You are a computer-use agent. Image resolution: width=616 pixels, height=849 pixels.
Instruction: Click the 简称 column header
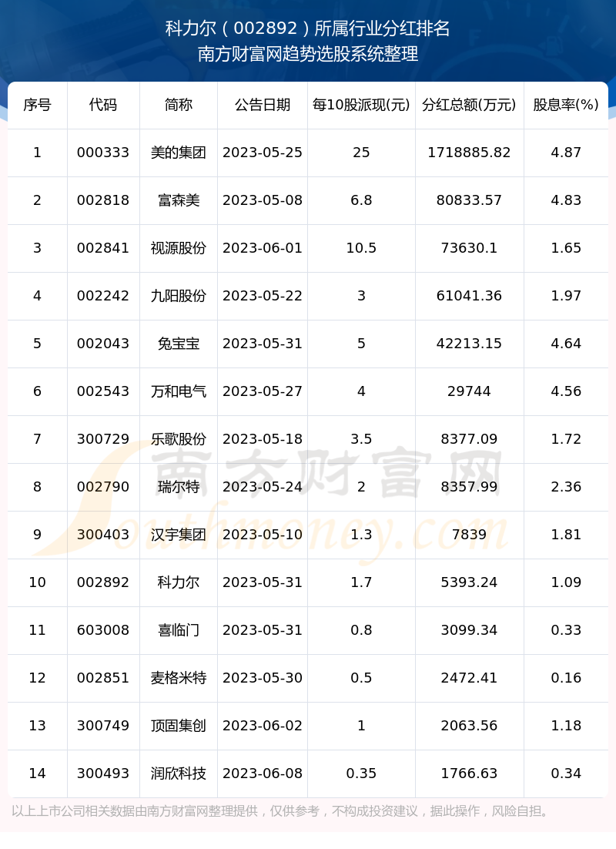(x=179, y=105)
